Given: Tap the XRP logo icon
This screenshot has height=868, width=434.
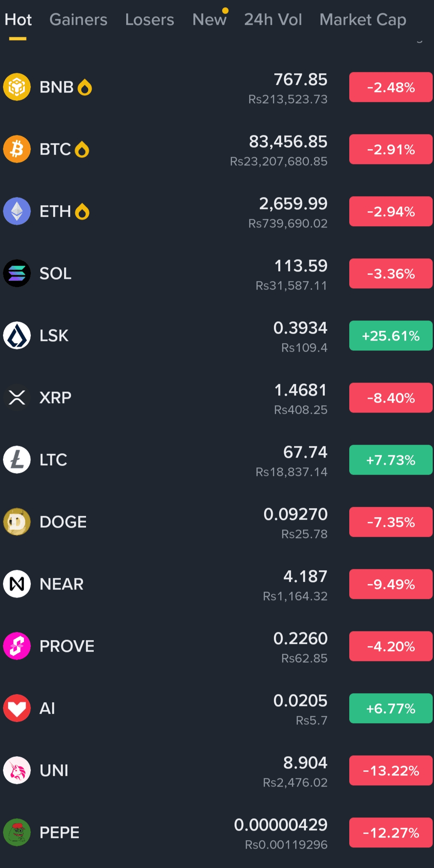Looking at the screenshot, I should pyautogui.click(x=17, y=398).
